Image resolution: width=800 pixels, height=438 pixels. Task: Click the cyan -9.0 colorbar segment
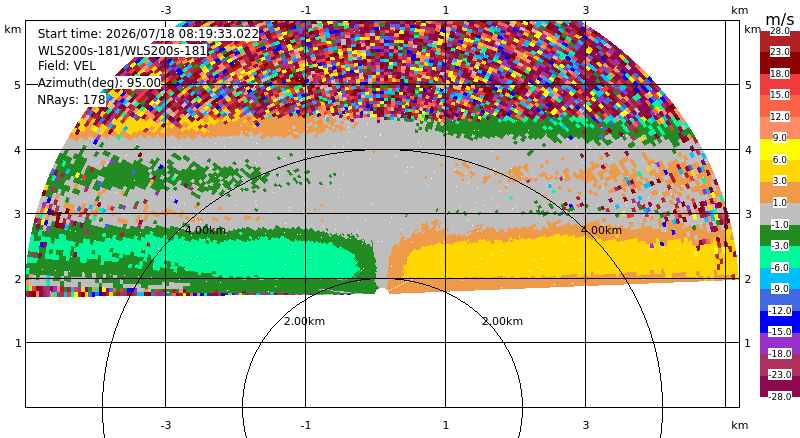[780, 278]
